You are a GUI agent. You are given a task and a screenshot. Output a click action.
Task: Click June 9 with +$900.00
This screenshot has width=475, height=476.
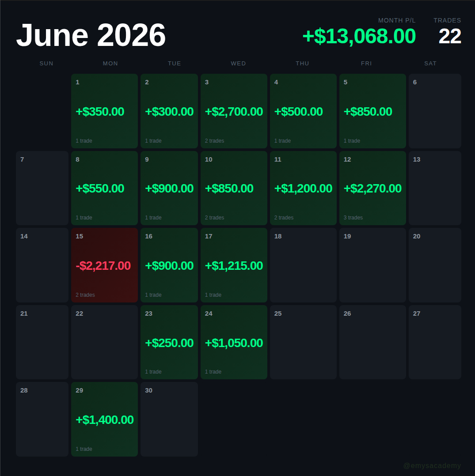click(x=169, y=188)
